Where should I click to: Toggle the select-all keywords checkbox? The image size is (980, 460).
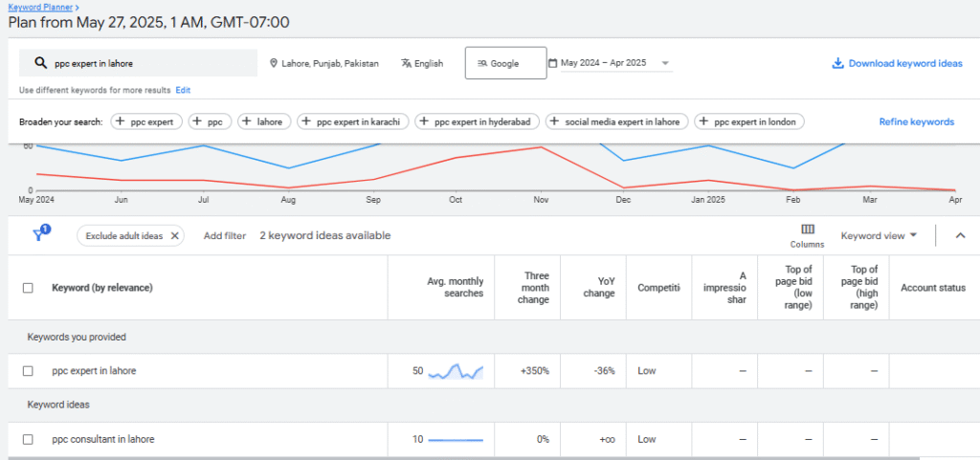pos(28,288)
